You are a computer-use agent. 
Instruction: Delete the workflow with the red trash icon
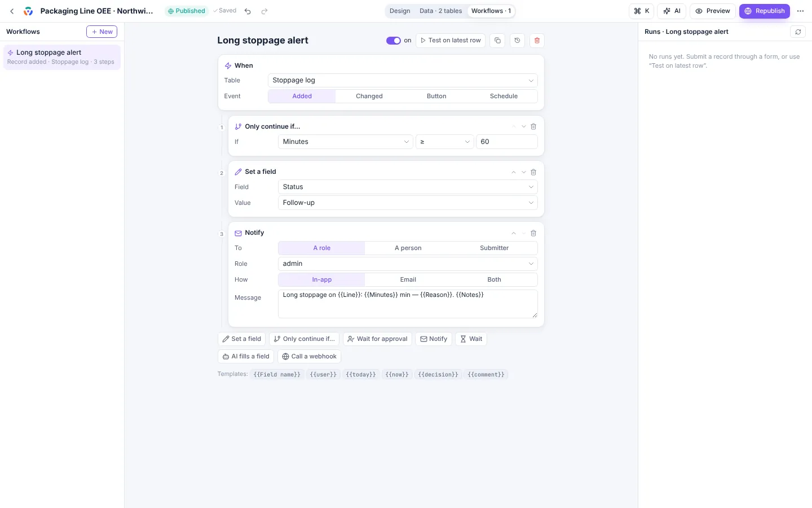point(537,41)
